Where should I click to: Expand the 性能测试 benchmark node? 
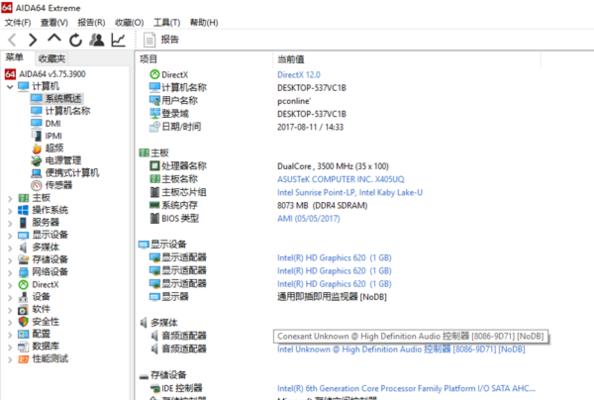point(10,359)
